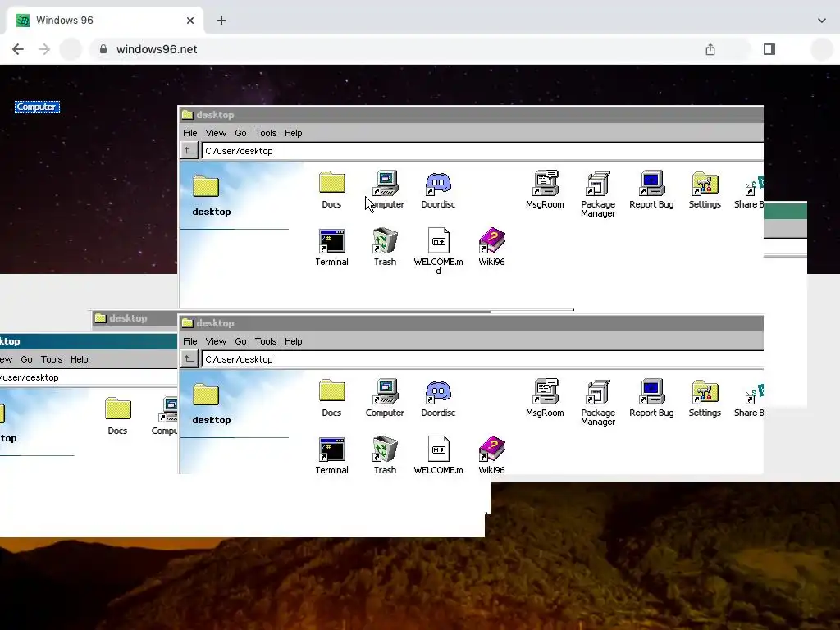Open Tools menu in left background window

click(52, 359)
